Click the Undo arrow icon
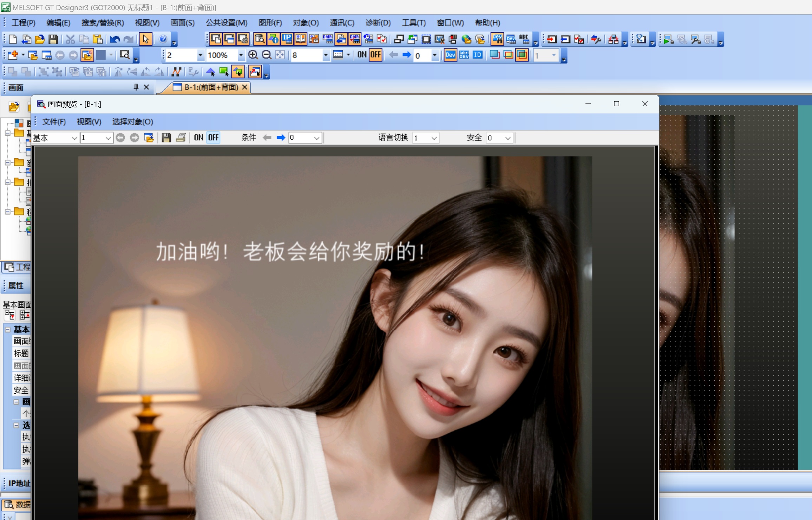This screenshot has height=520, width=812. (x=115, y=39)
